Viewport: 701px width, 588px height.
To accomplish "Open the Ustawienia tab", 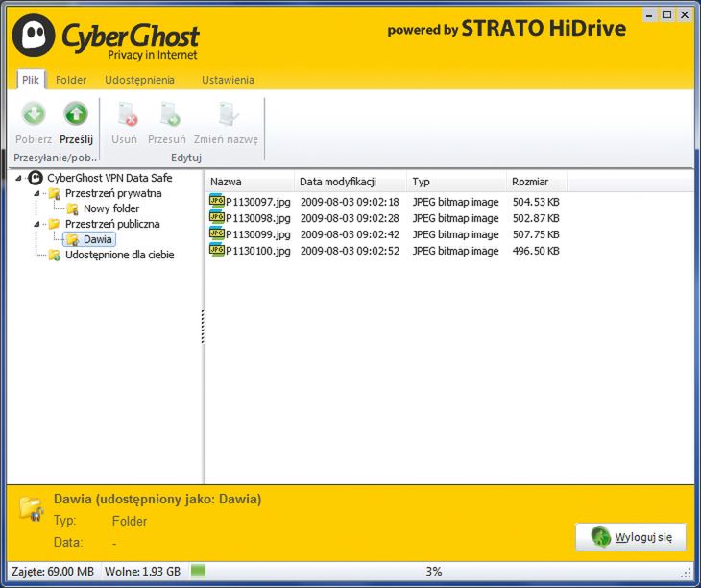I will [x=228, y=80].
